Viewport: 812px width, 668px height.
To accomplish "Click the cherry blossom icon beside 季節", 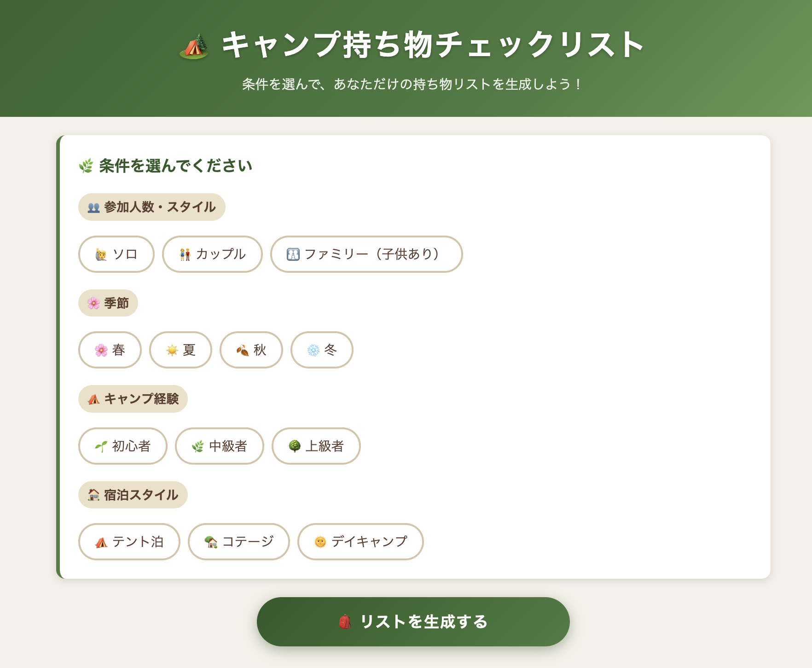I will [x=94, y=303].
